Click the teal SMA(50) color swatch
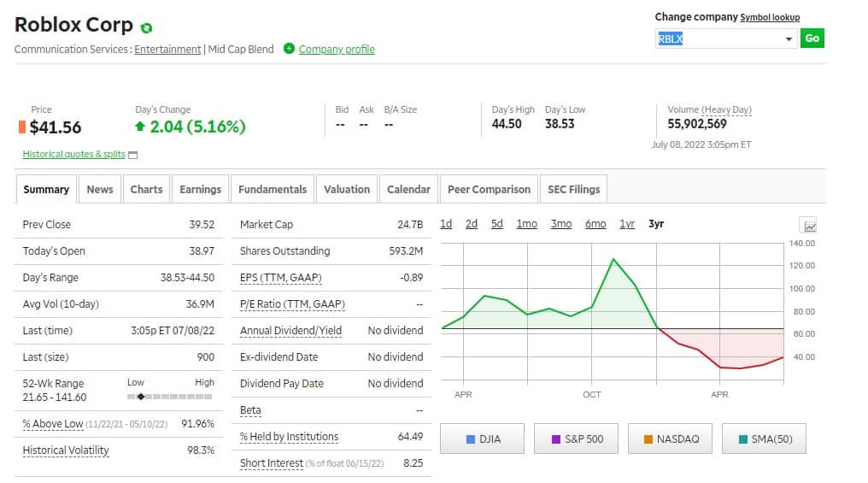 click(x=743, y=439)
